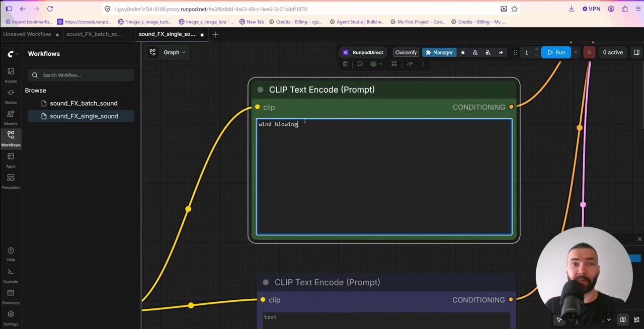Click the RunpodDirect button

[363, 52]
